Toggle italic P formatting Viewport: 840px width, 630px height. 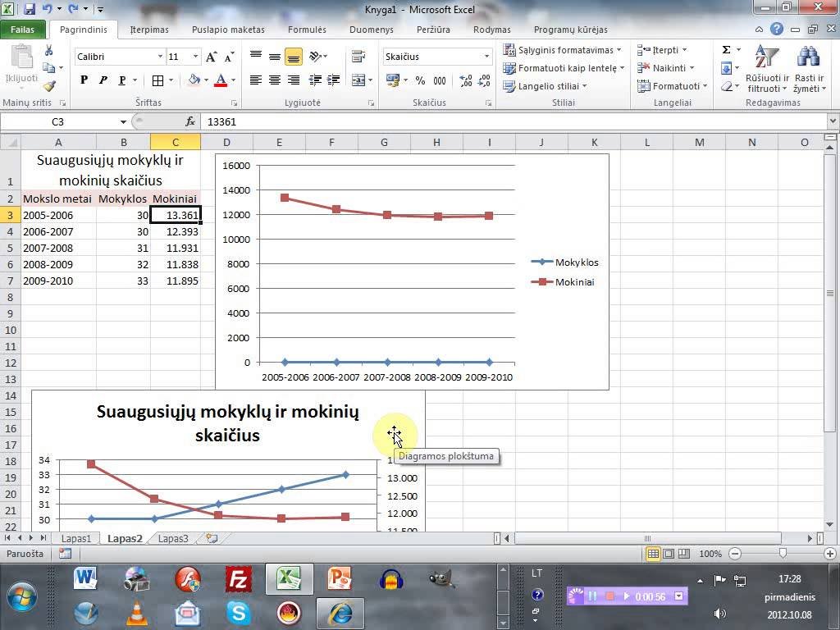[x=103, y=80]
